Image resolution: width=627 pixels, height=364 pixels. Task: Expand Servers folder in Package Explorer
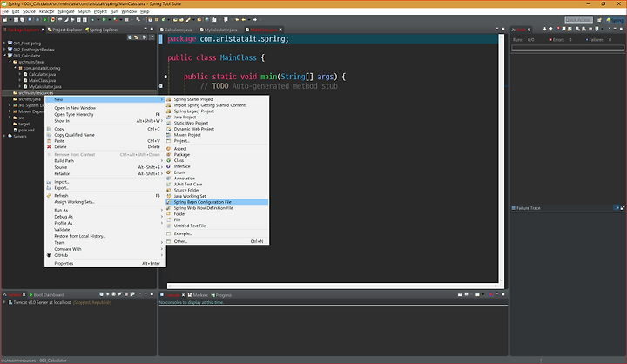[x=4, y=137]
